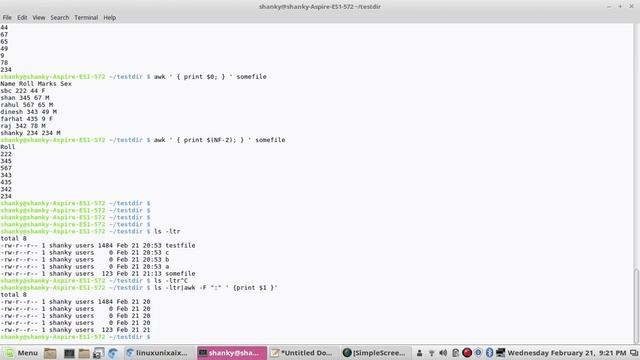
Task: Open the File menu
Action: pyautogui.click(x=7, y=18)
